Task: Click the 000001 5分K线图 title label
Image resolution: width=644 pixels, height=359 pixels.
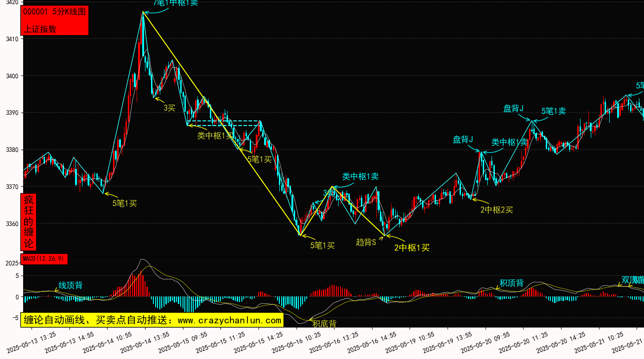Action: pos(54,12)
